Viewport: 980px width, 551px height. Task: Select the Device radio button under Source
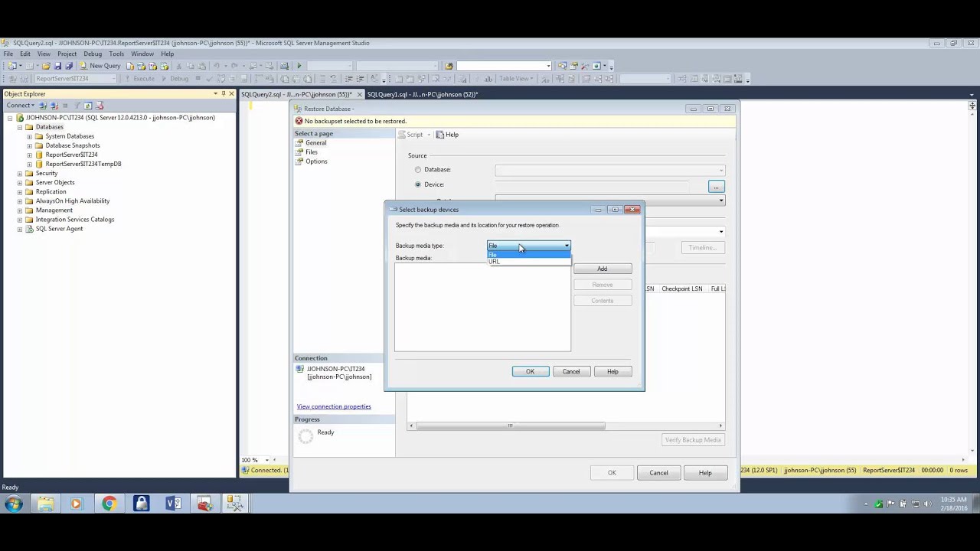tap(418, 184)
